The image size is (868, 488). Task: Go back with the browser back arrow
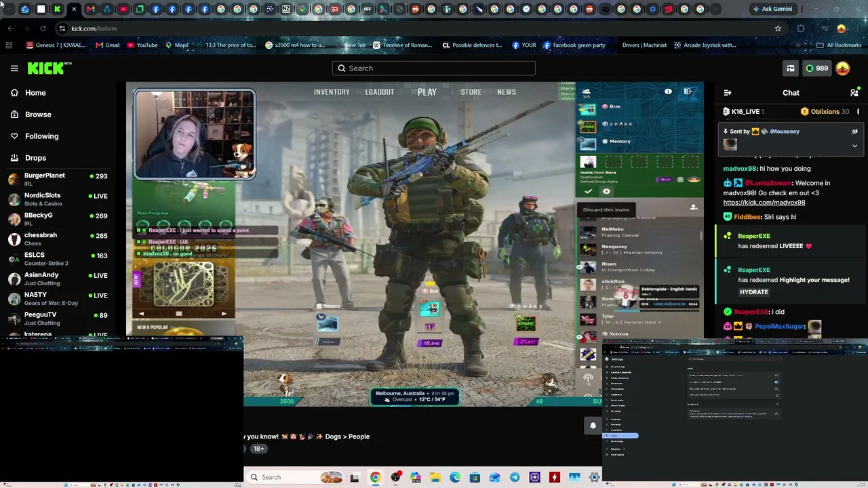[10, 28]
